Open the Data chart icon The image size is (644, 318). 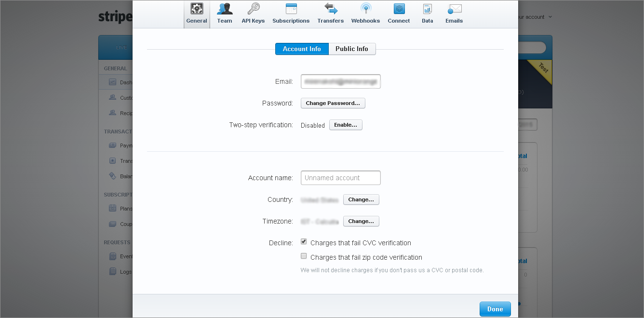[428, 9]
